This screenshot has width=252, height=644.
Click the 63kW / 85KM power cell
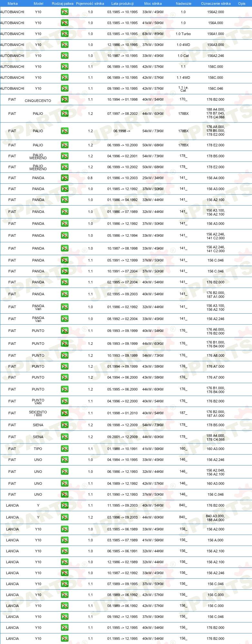(x=153, y=34)
